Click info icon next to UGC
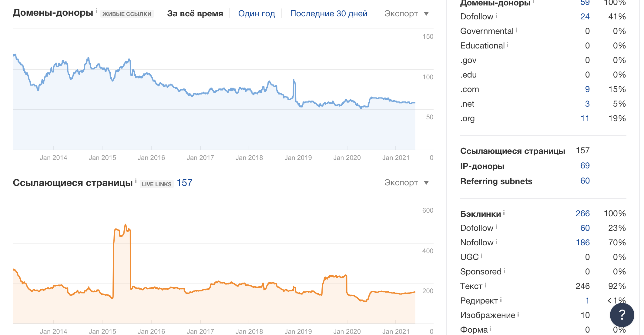The height and width of the screenshot is (335, 644). [x=481, y=256]
